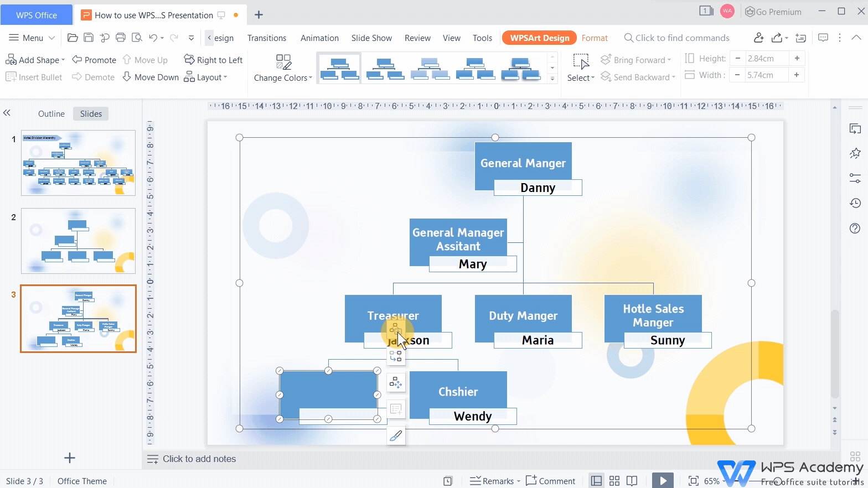Switch to Slides pane tab

[91, 113]
